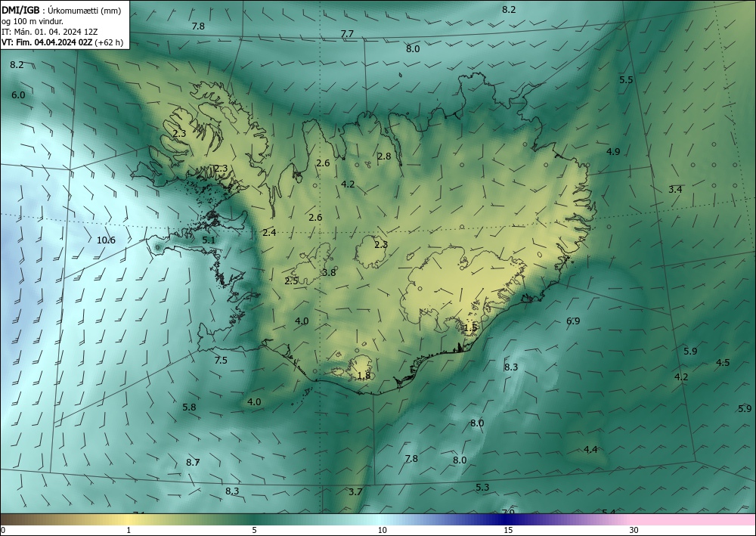Click the '1' label on the color scale
Image resolution: width=756 pixels, height=536 pixels.
coord(129,531)
